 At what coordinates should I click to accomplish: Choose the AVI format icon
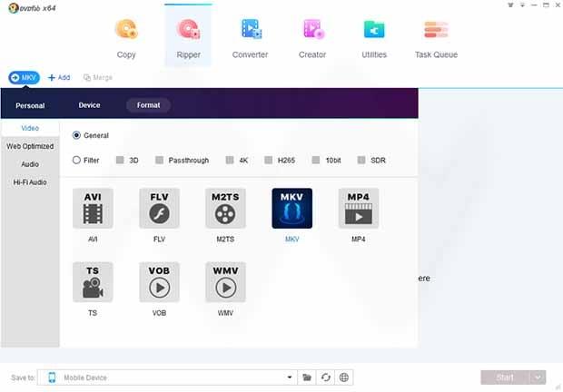click(x=93, y=209)
